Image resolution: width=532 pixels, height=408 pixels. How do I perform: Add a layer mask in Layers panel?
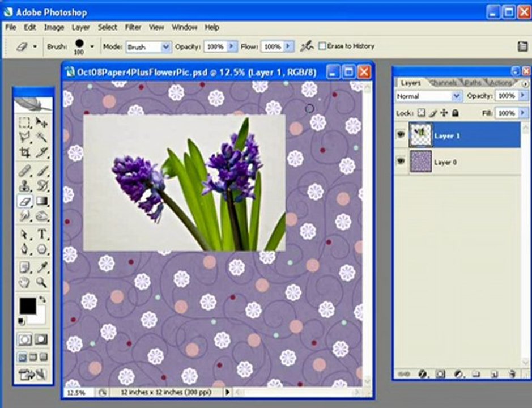(x=440, y=374)
